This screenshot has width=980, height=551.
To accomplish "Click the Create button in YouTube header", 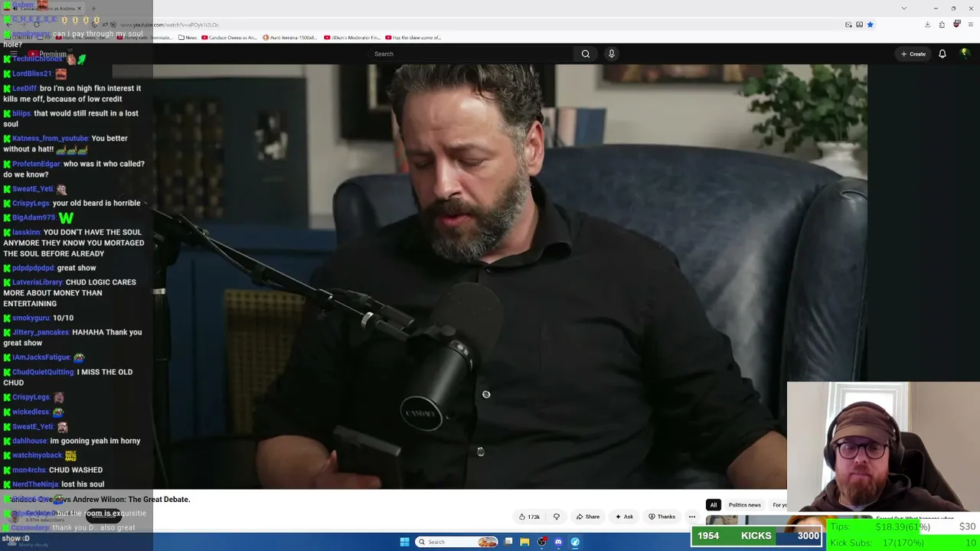I will pyautogui.click(x=913, y=54).
